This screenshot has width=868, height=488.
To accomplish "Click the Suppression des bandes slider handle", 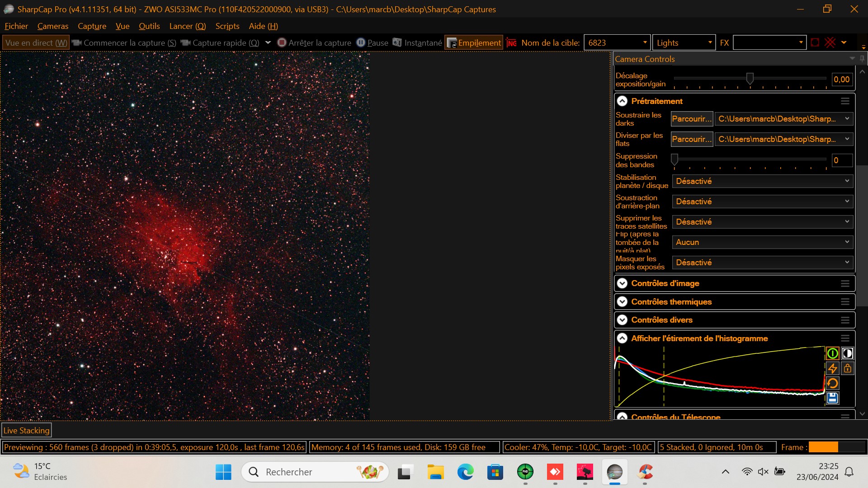I will click(675, 159).
